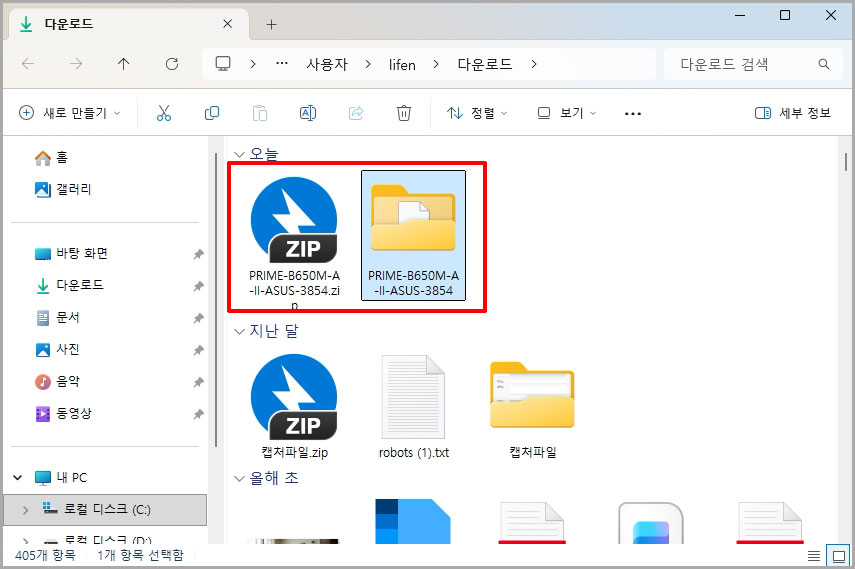Open the 새로 만들기 dropdown

(x=69, y=113)
